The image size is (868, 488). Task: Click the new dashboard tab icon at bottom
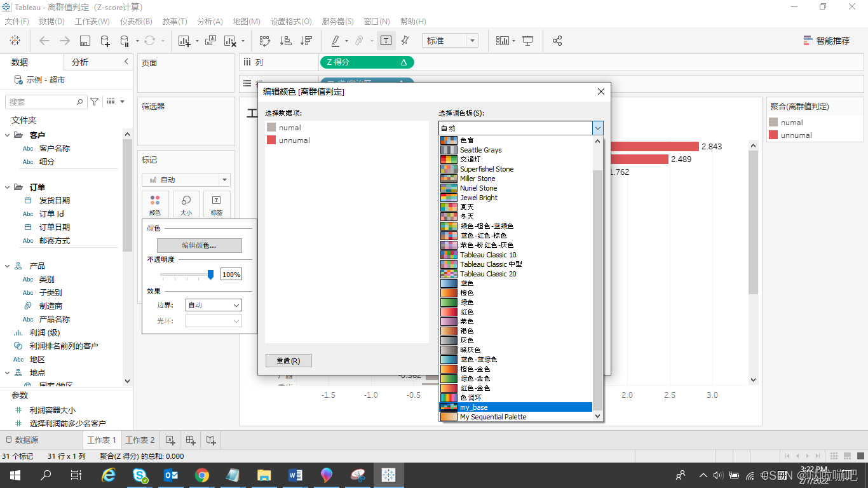tap(191, 440)
